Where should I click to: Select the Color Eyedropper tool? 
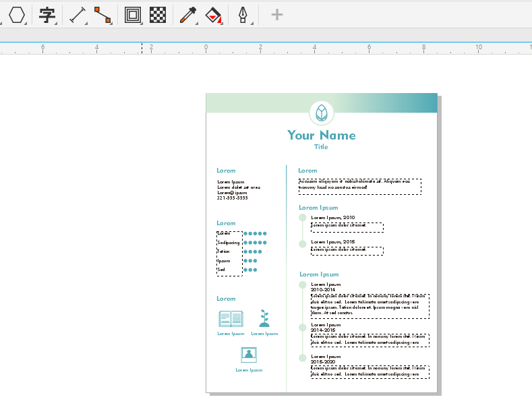188,16
